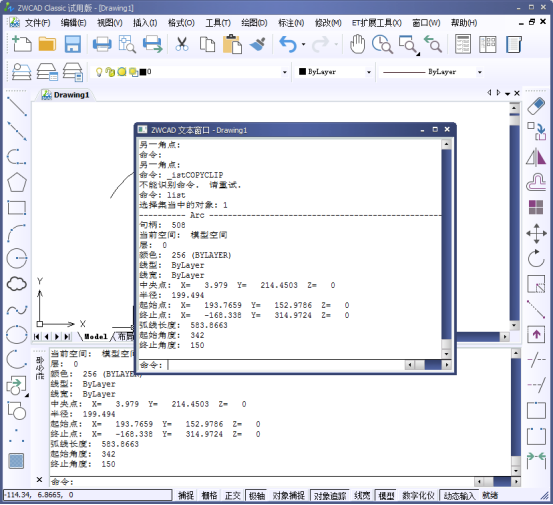Choose the Revision Cloud tool
This screenshot has height=505, width=553.
(x=17, y=284)
